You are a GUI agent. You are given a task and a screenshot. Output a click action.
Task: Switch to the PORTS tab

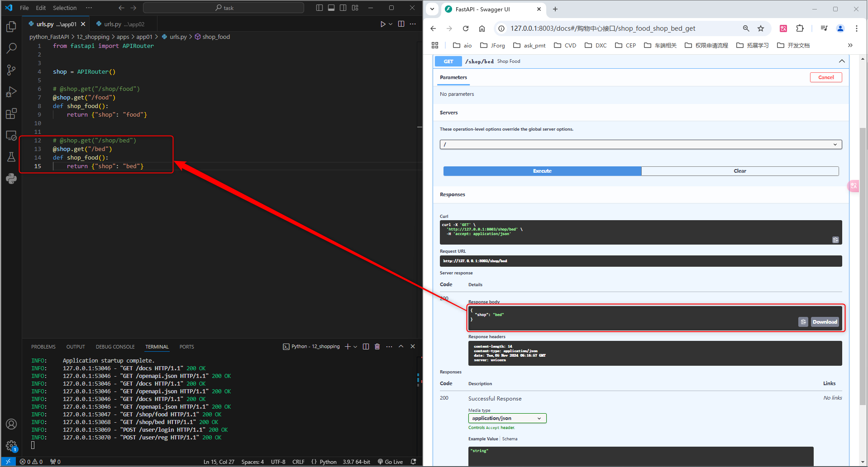(186, 346)
